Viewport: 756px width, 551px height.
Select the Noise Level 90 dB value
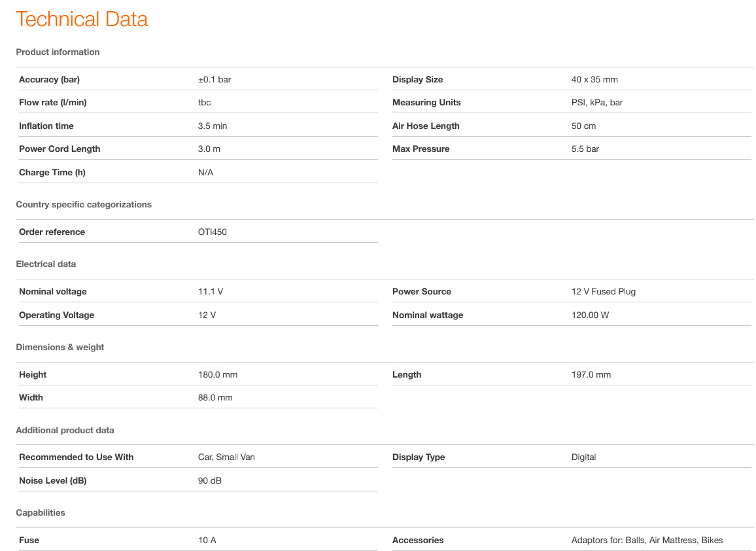click(210, 480)
